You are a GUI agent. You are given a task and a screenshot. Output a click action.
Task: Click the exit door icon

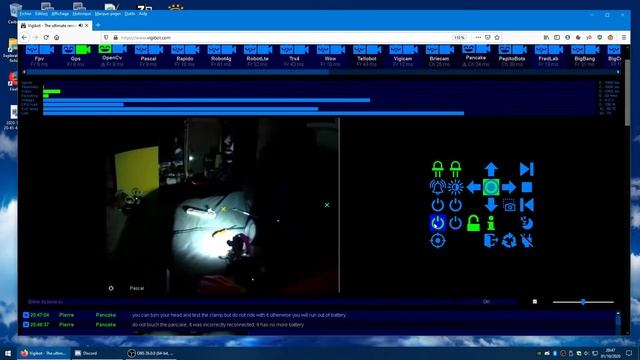coord(491,241)
